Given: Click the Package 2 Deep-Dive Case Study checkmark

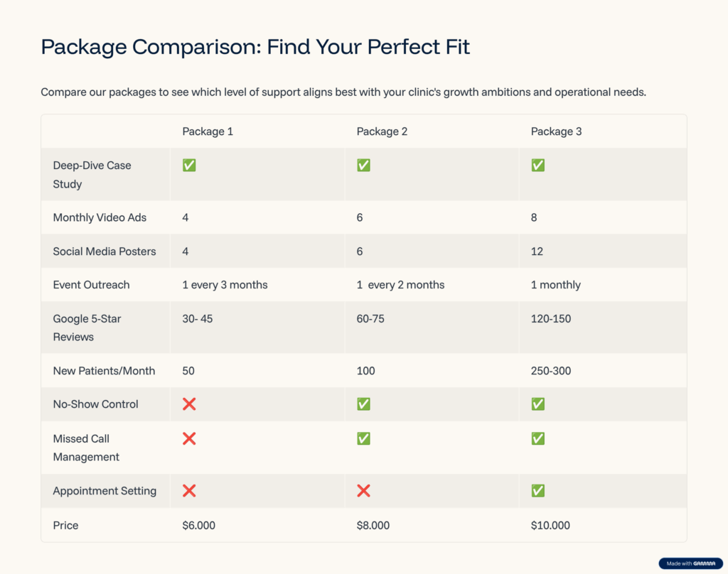Looking at the screenshot, I should coord(363,166).
